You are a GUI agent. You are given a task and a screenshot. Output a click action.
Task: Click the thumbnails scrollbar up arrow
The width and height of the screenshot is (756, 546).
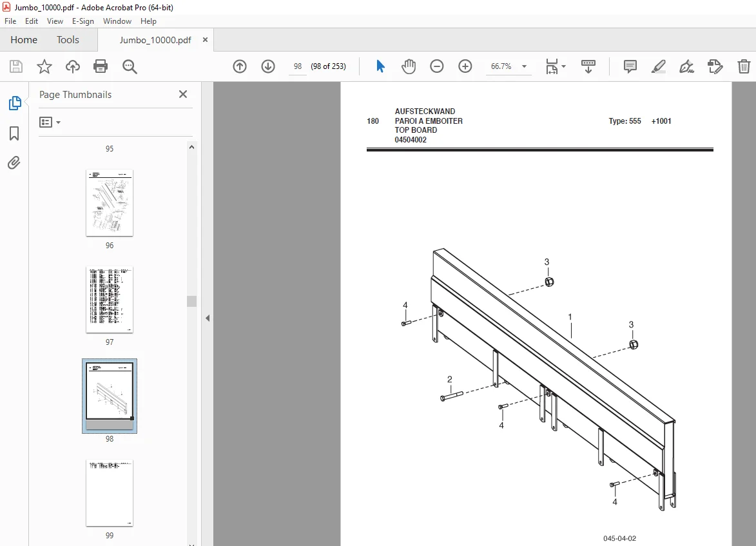[x=192, y=147]
